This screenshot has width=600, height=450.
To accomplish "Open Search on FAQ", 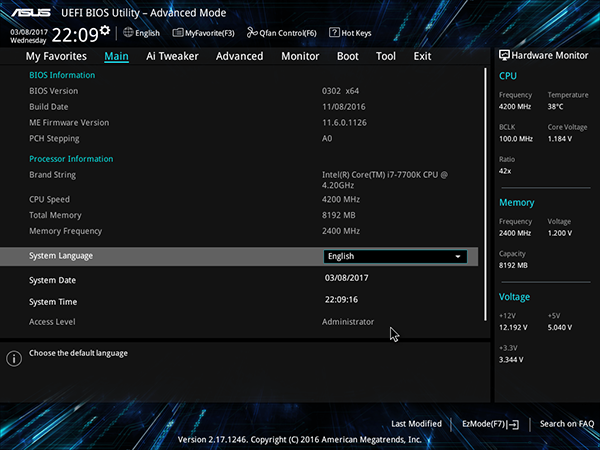I will (x=567, y=424).
